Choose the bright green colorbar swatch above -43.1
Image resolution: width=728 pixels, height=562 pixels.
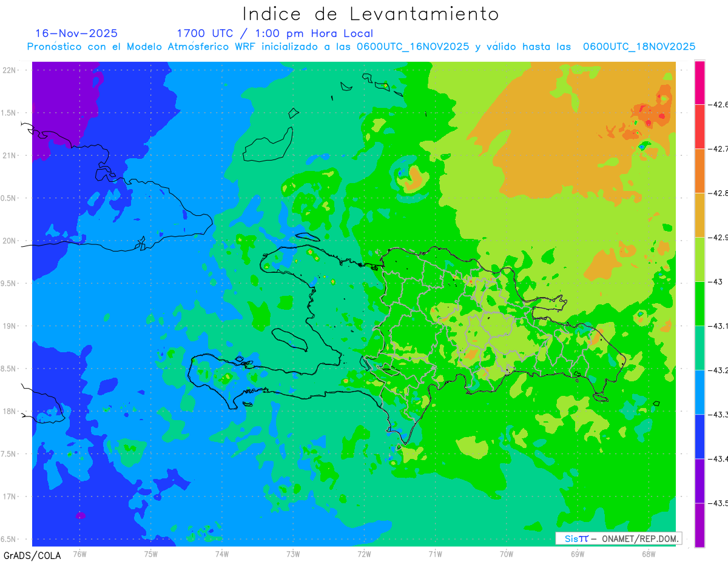(x=699, y=303)
